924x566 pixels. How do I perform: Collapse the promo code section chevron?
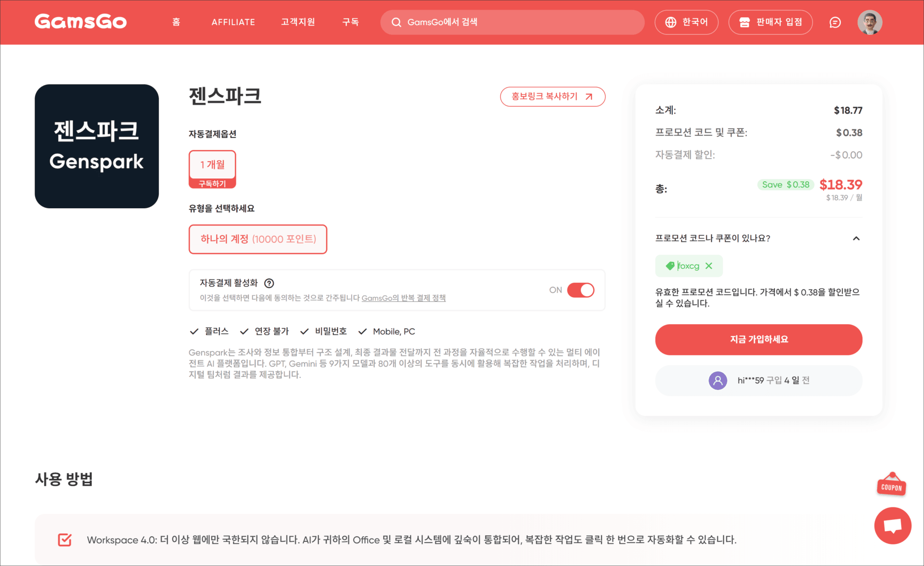coord(856,239)
